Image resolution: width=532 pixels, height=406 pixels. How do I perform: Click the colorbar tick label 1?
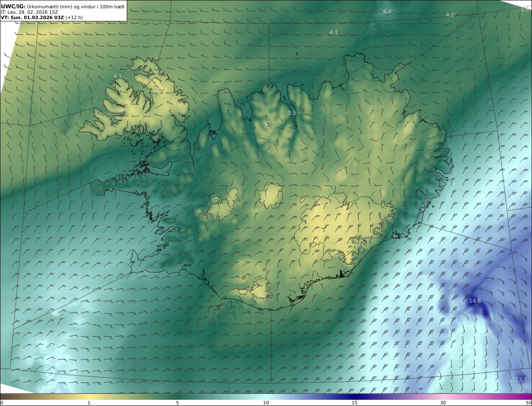(x=89, y=403)
